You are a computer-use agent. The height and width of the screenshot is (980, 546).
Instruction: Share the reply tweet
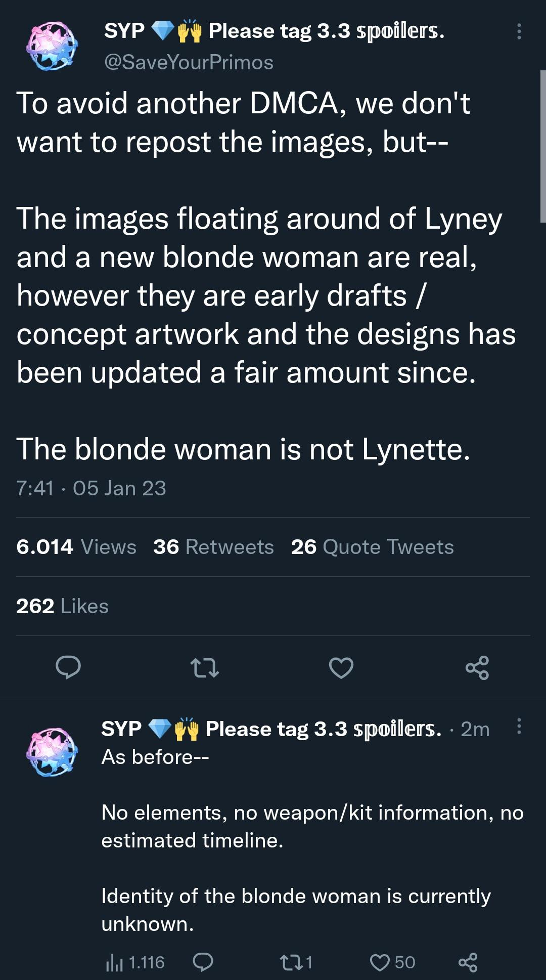tap(468, 962)
